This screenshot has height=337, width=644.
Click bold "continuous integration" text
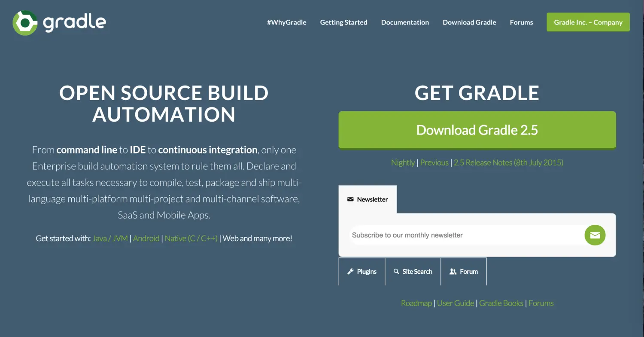208,150
